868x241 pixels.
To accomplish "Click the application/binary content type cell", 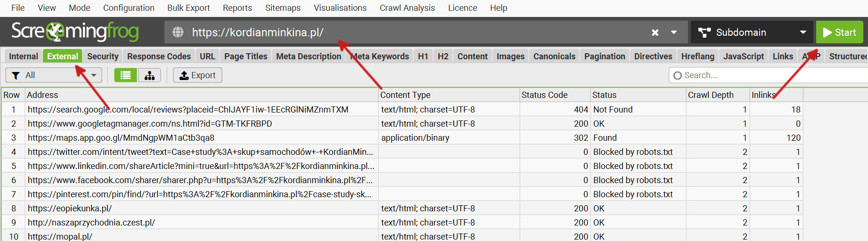I will [x=449, y=138].
